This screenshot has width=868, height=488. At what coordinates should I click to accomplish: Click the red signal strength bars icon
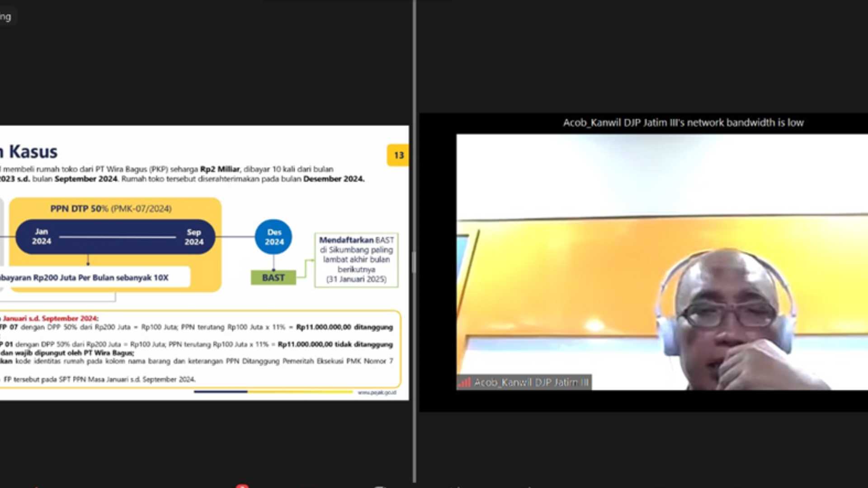[465, 383]
